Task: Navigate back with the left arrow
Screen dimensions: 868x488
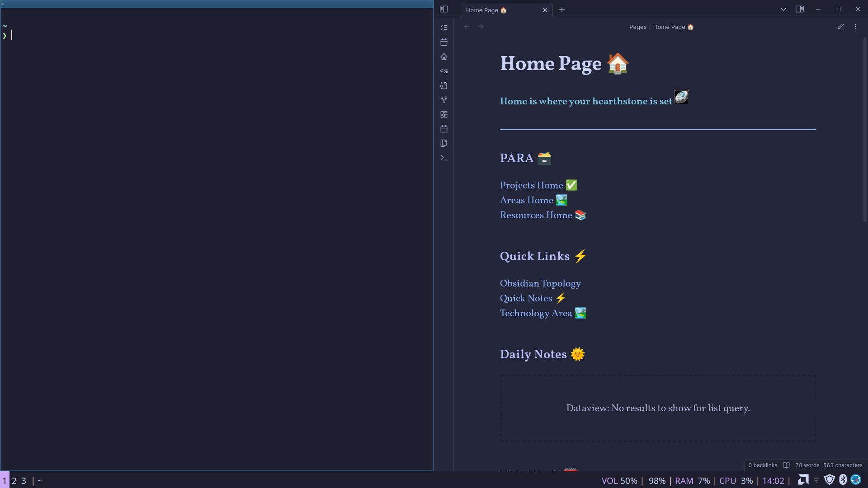Action: 467,27
